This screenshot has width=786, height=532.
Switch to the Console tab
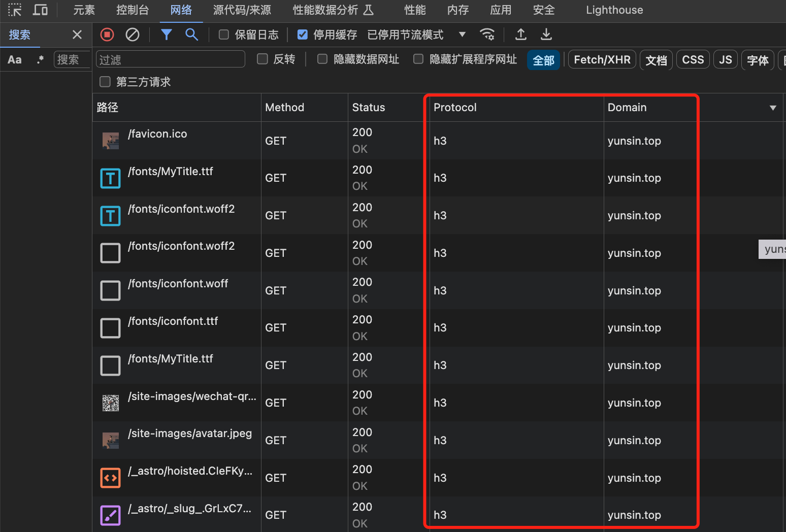click(133, 10)
